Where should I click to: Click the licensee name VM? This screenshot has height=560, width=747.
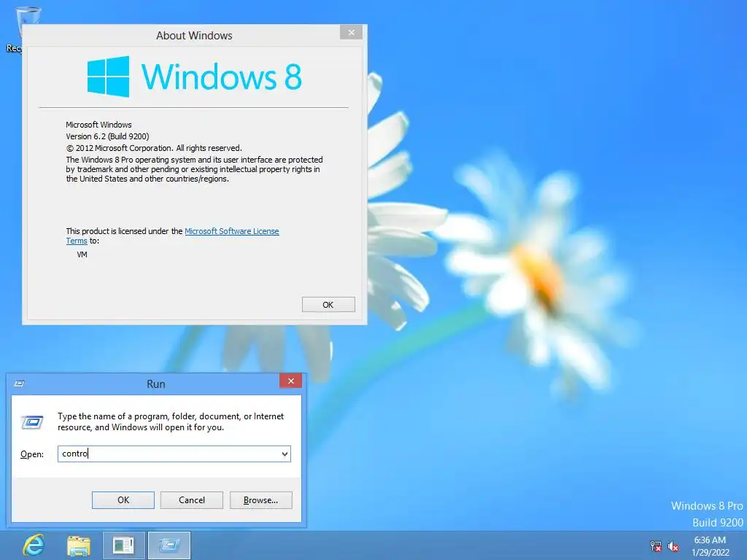[x=82, y=254]
